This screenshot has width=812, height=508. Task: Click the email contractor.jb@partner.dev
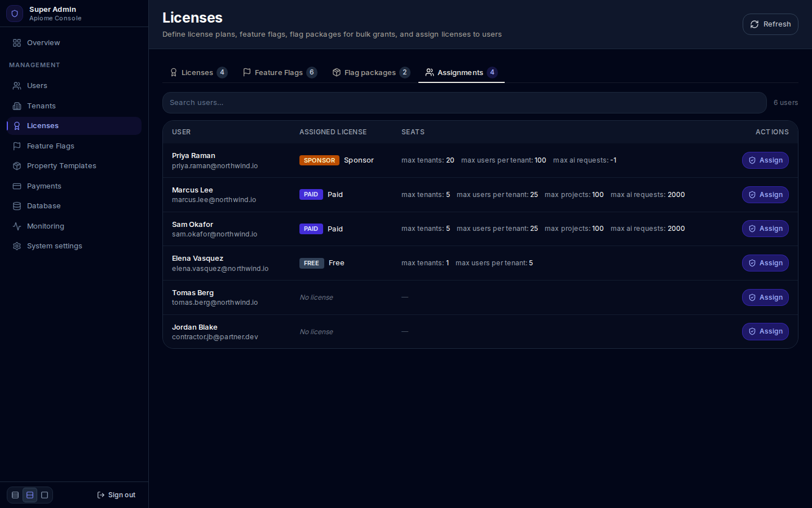tap(215, 337)
